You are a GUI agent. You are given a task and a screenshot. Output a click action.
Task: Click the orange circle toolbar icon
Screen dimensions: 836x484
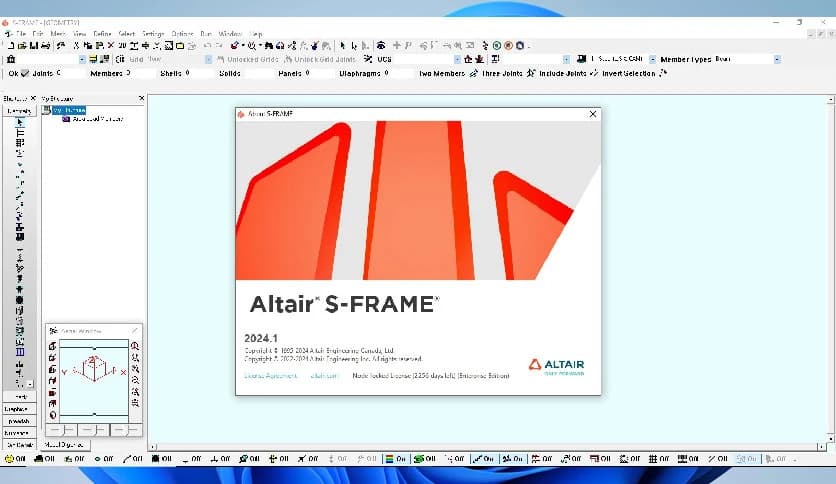[x=508, y=46]
